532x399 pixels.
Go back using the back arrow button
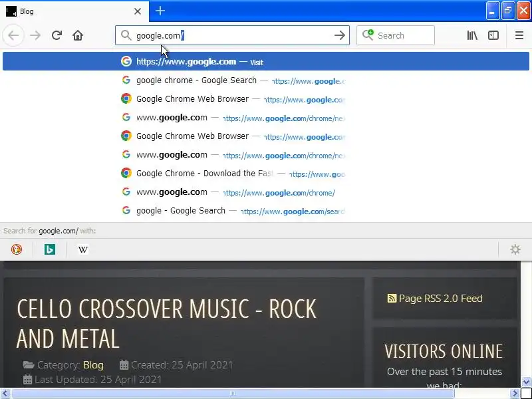13,35
